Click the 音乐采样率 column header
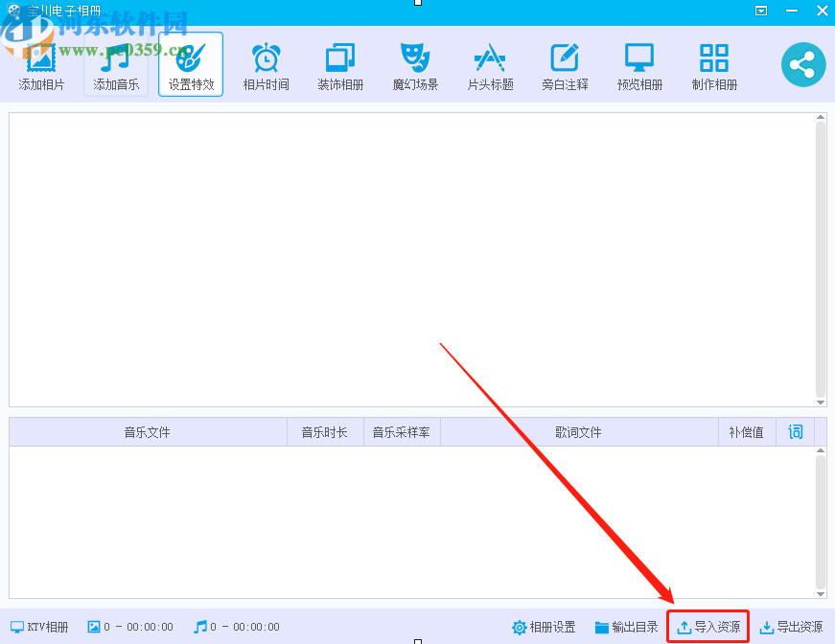The image size is (835, 644). (402, 431)
